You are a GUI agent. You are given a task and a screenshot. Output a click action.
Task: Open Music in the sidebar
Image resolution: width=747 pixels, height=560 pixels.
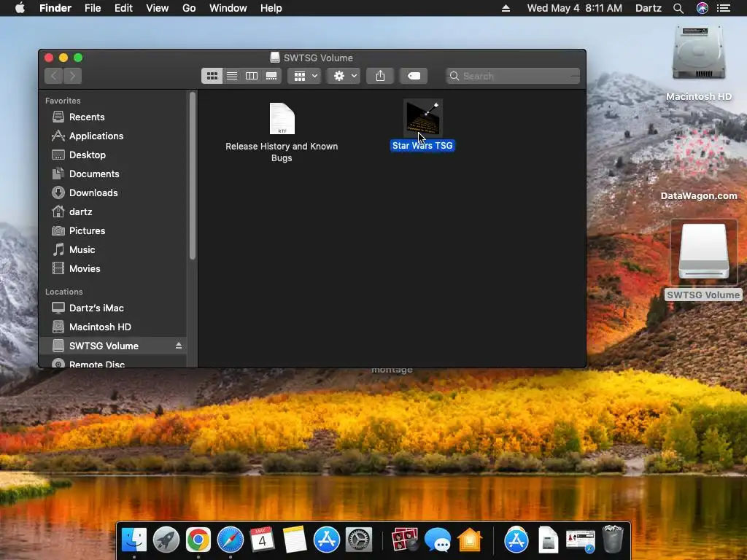pos(82,249)
